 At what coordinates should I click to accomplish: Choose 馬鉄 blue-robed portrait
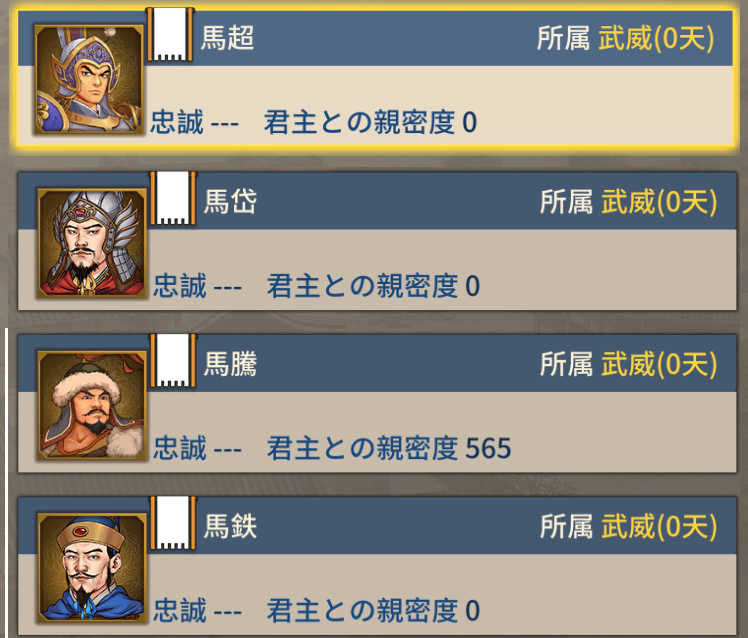point(92,568)
